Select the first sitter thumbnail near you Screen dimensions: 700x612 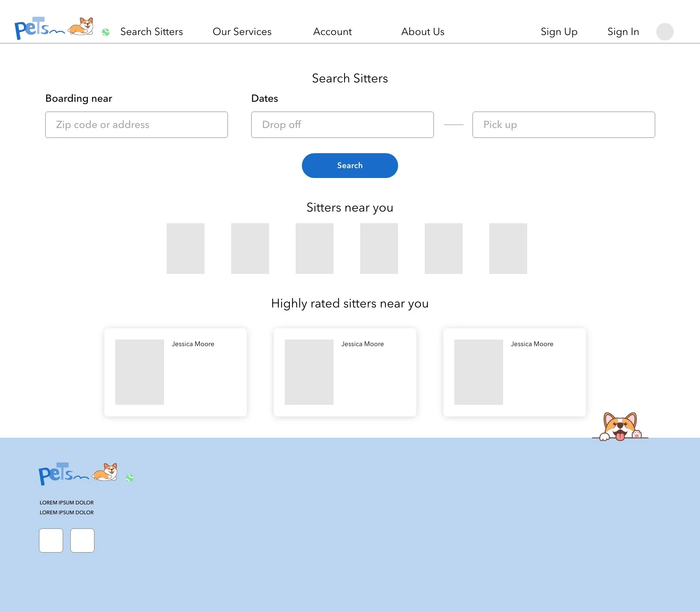186,248
